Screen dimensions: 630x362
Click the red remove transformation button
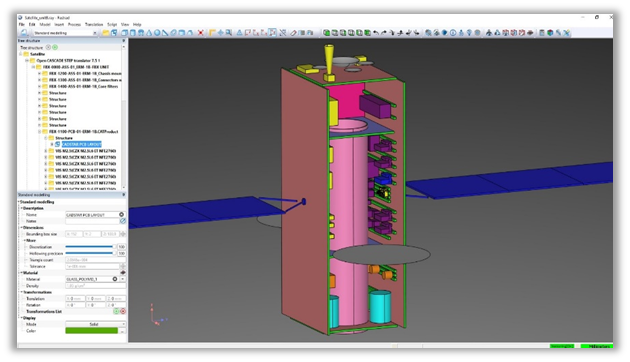(123, 311)
